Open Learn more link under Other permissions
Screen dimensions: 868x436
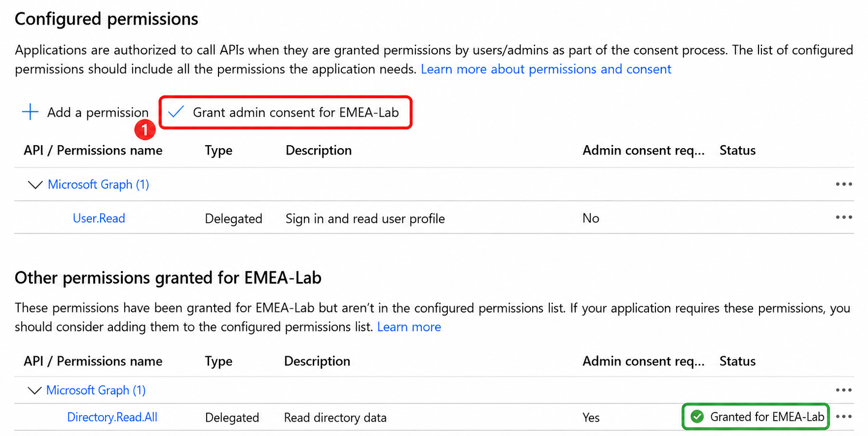click(409, 327)
